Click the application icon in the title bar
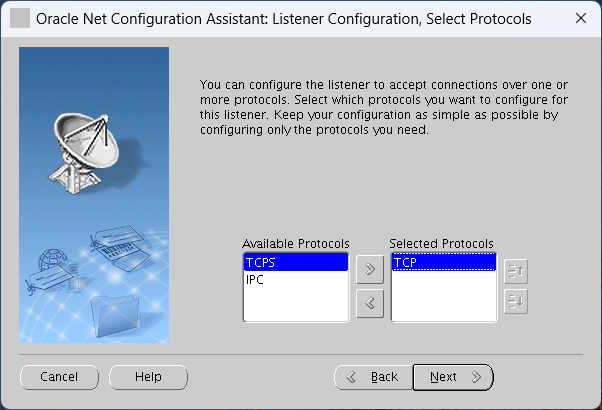602x410 pixels. [x=20, y=18]
